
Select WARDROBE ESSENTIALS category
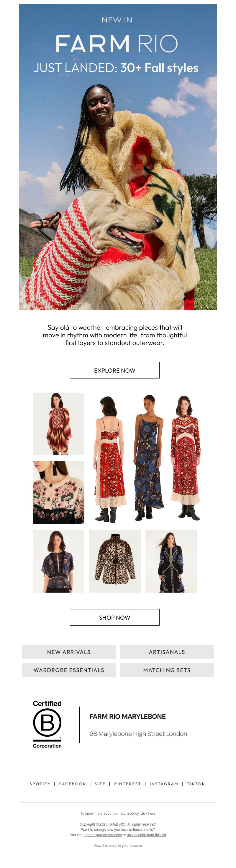pyautogui.click(x=69, y=670)
